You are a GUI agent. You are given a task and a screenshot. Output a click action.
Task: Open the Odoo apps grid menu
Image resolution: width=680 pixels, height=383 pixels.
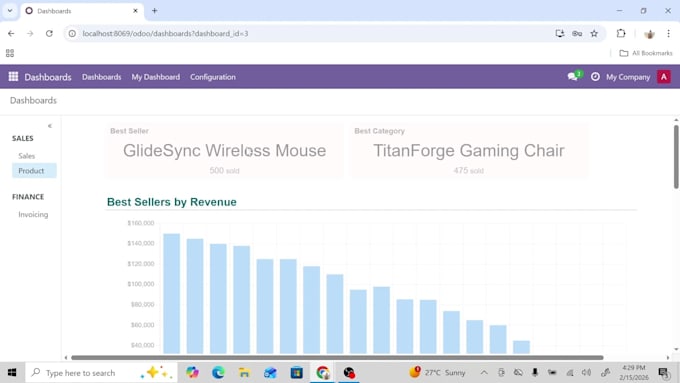(x=13, y=77)
